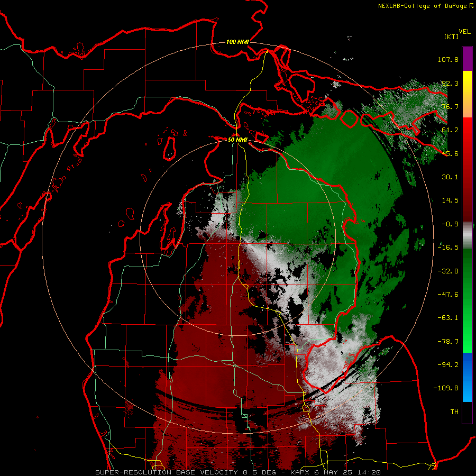The width and height of the screenshot is (476, 476).
Task: Select the 61.2 scale value
Action: point(450,130)
